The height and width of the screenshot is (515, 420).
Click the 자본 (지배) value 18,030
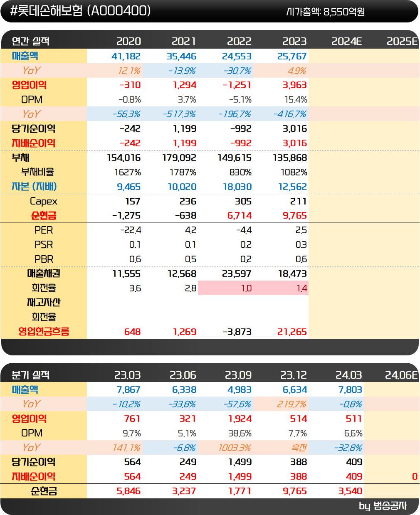click(237, 187)
